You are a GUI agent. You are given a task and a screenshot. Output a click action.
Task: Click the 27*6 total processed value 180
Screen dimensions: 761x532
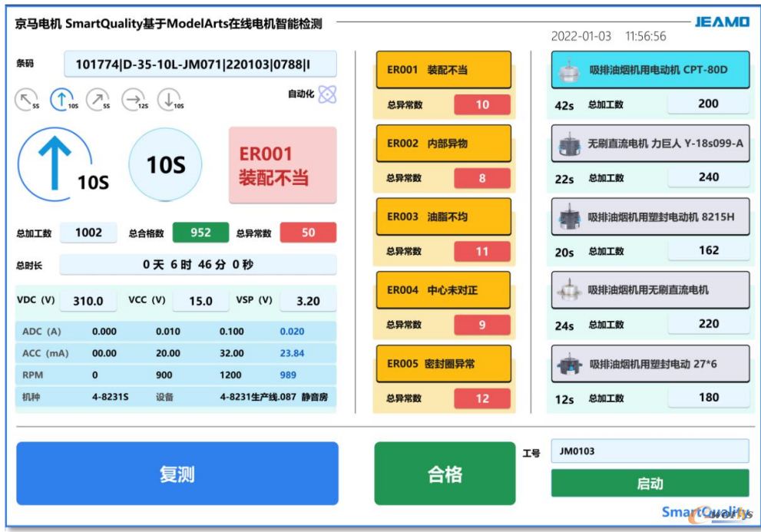709,398
